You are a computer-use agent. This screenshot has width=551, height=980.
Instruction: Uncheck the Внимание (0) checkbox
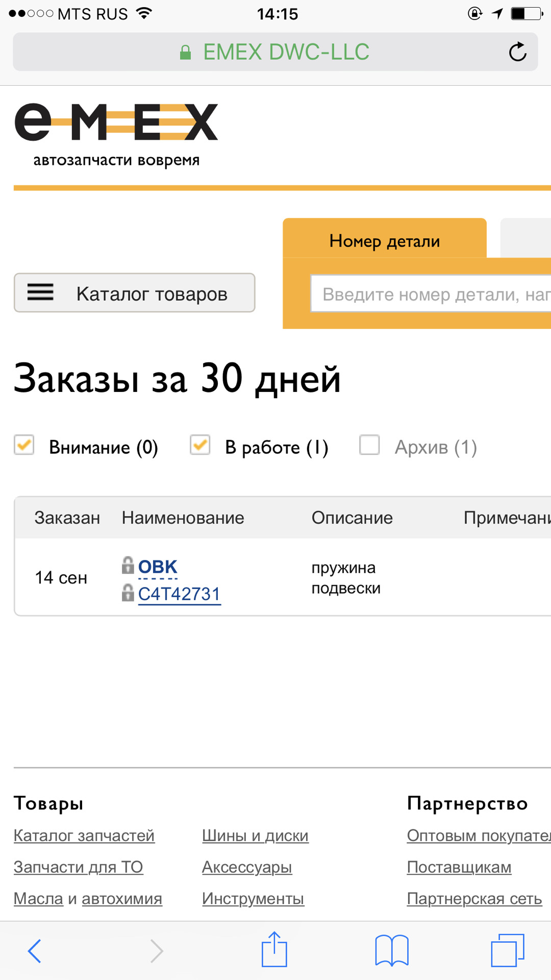coord(24,445)
